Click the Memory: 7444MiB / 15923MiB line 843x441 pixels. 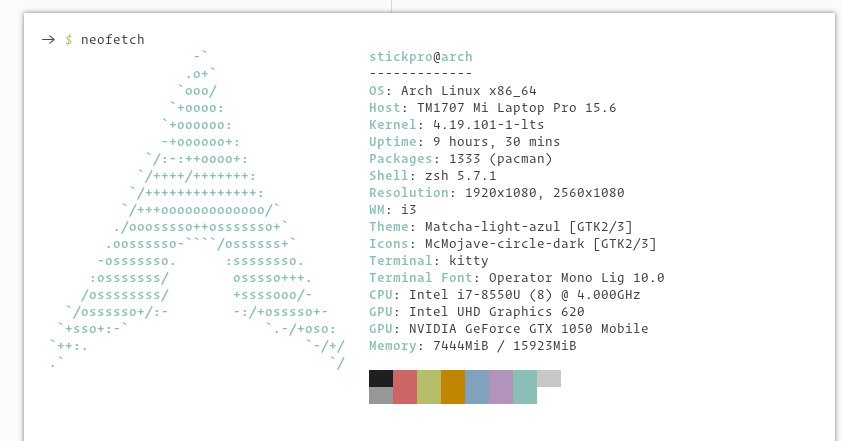click(x=473, y=346)
